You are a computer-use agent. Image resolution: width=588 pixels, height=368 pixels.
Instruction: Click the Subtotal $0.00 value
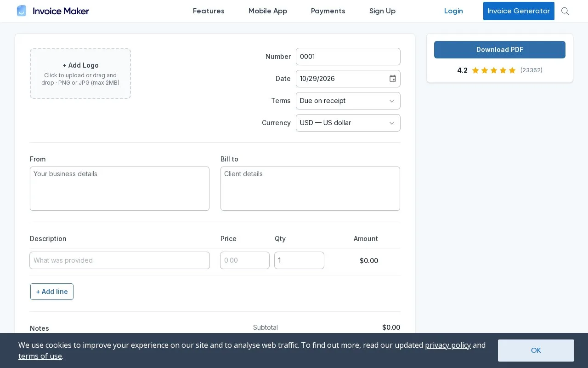pyautogui.click(x=391, y=328)
